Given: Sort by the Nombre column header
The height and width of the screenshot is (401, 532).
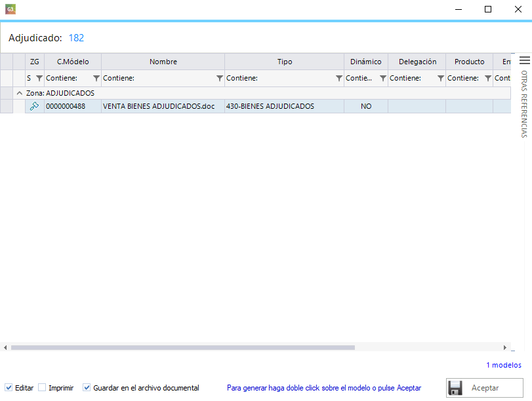Looking at the screenshot, I should point(163,62).
